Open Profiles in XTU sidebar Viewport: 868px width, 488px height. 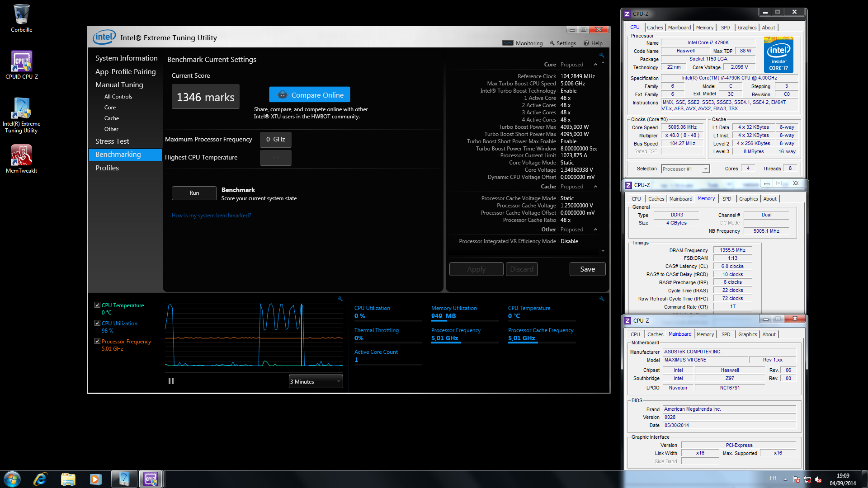pos(107,168)
